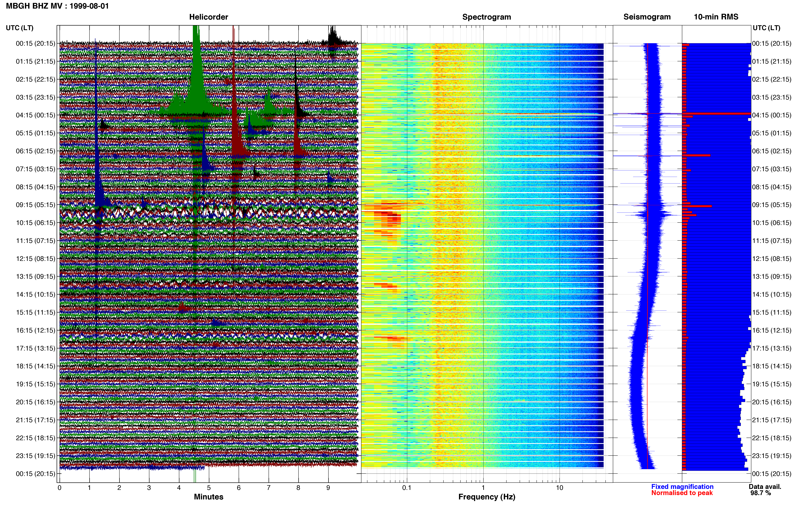
Task: Click the 'Frequency (Hz)' axis label
Action: coord(487,497)
